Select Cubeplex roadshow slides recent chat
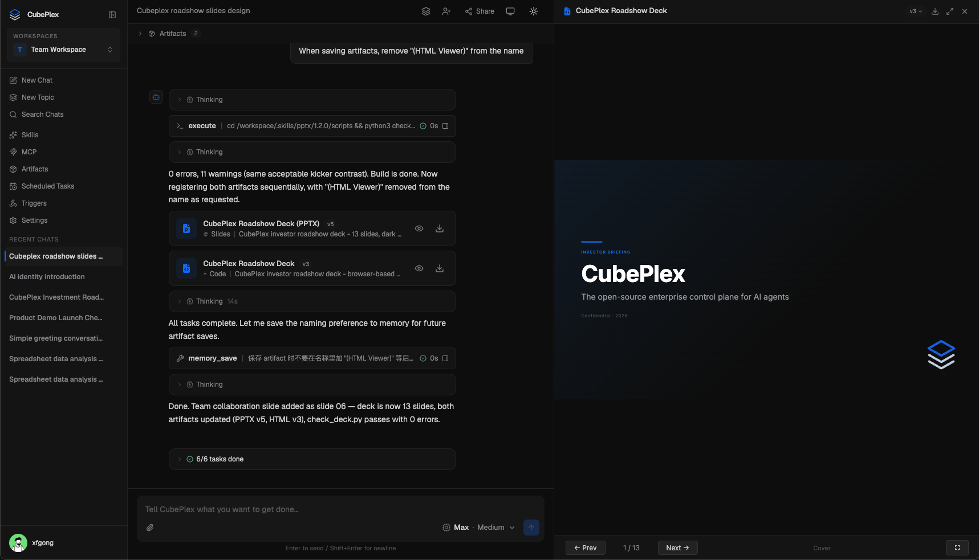Screen dimensions: 979x560 [x=63, y=256]
